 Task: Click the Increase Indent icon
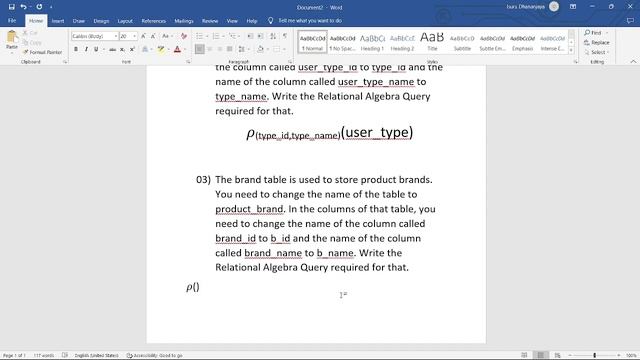pos(260,36)
